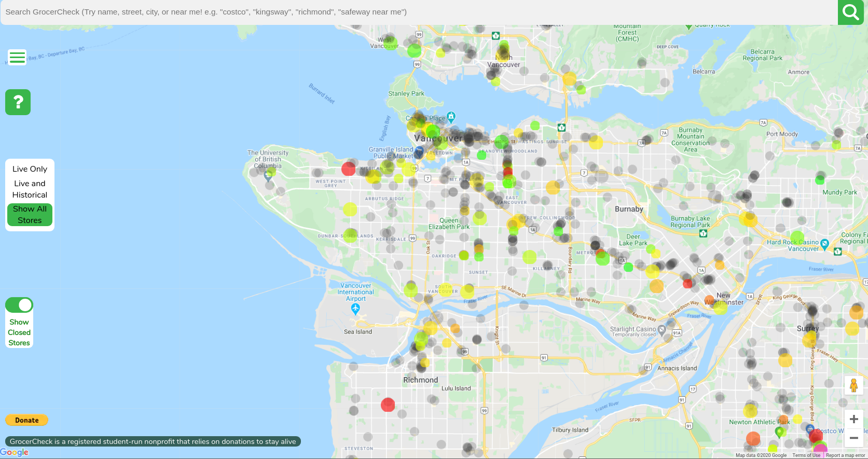Focus the Search GrocerCheck input field
Image resolution: width=868 pixels, height=459 pixels.
point(419,12)
